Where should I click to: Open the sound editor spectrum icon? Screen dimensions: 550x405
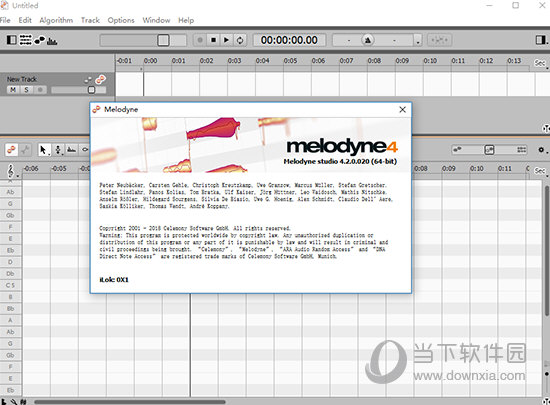coord(52,41)
